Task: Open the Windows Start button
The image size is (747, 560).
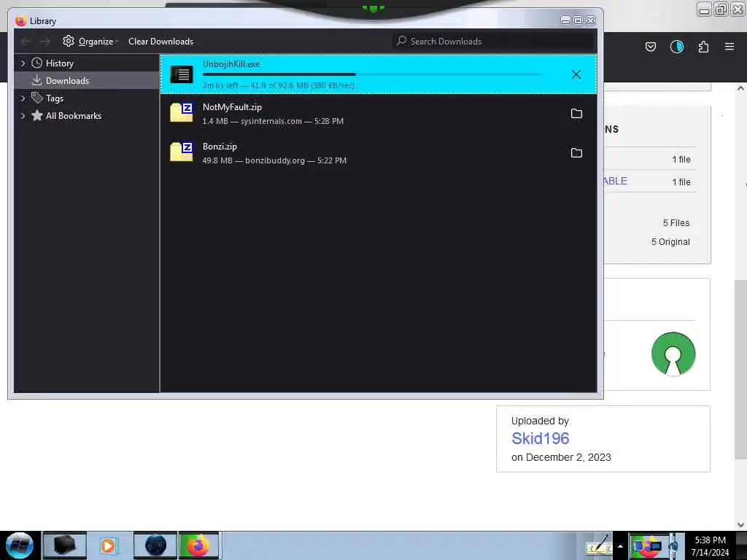Action: 20,545
